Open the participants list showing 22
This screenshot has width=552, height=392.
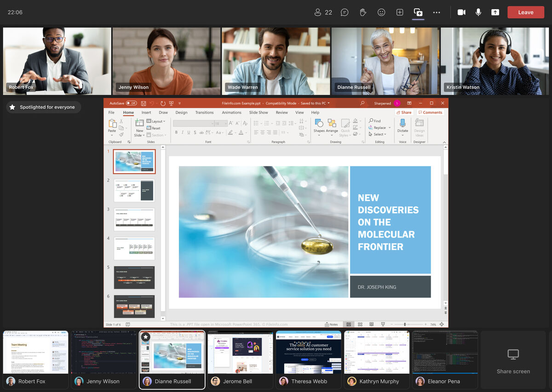[x=322, y=12]
